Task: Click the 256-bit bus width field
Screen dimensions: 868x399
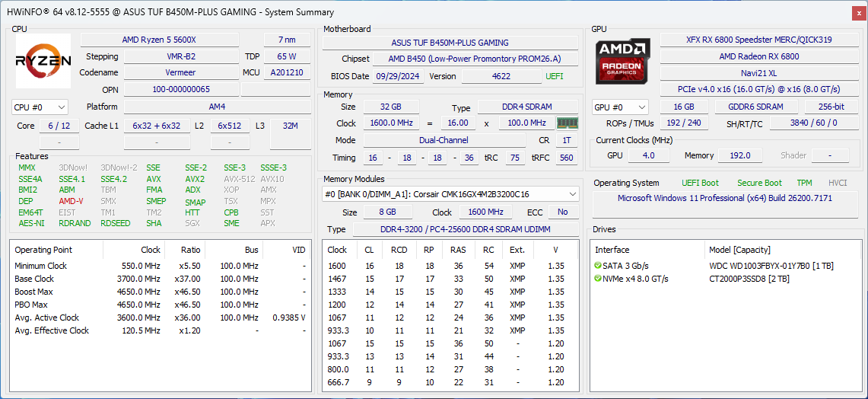Action: click(x=831, y=107)
